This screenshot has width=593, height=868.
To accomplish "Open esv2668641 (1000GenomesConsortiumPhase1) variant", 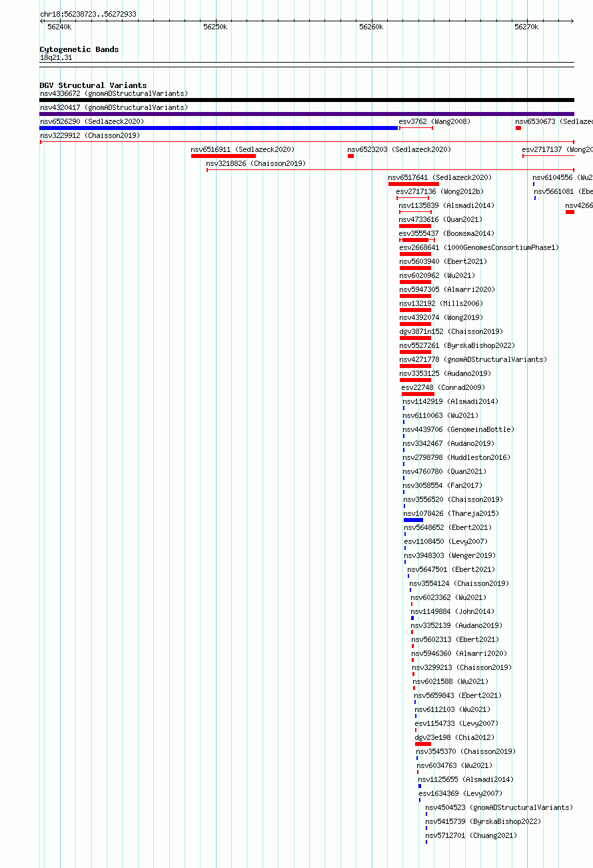I will pos(479,247).
